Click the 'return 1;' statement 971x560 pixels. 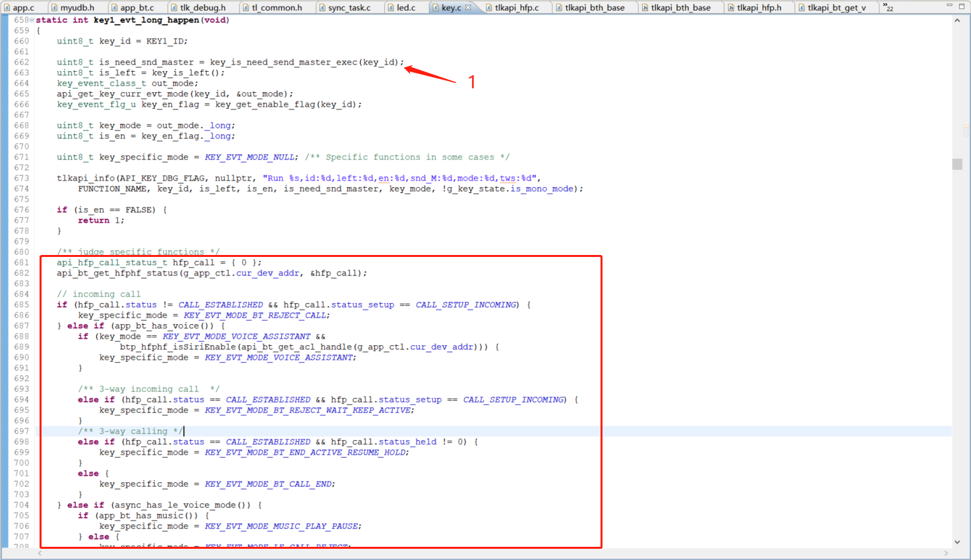pyautogui.click(x=102, y=221)
